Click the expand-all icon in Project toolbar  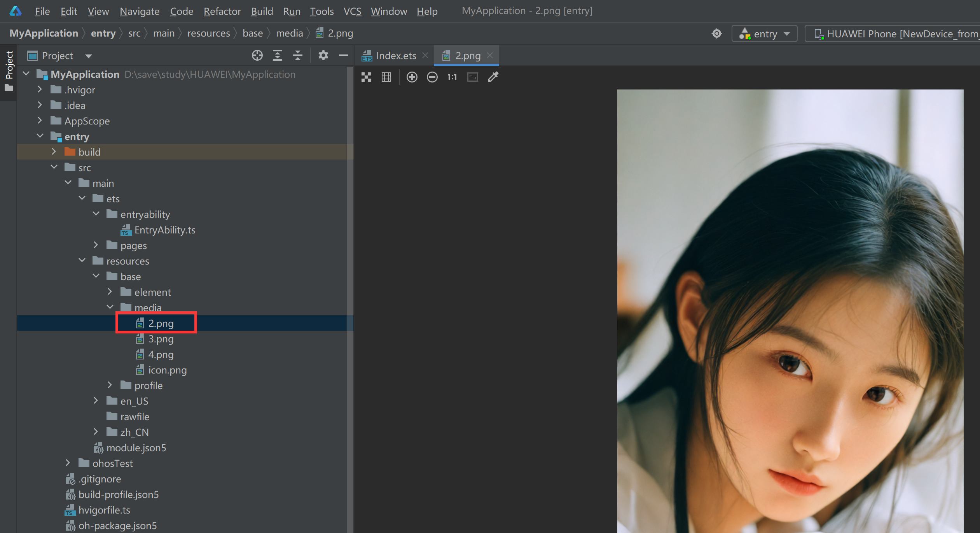click(278, 55)
